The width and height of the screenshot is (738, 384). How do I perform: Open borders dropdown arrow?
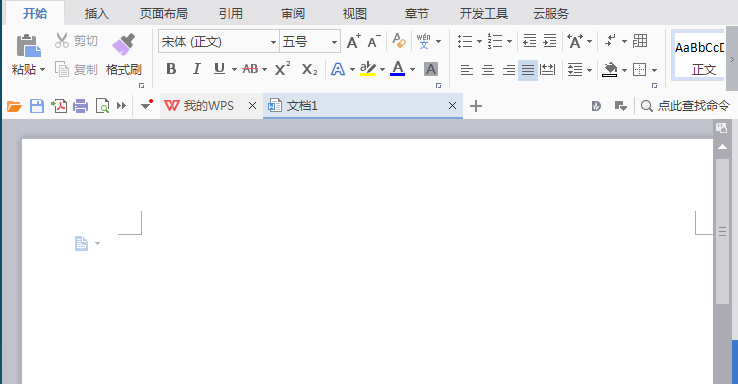pyautogui.click(x=654, y=70)
